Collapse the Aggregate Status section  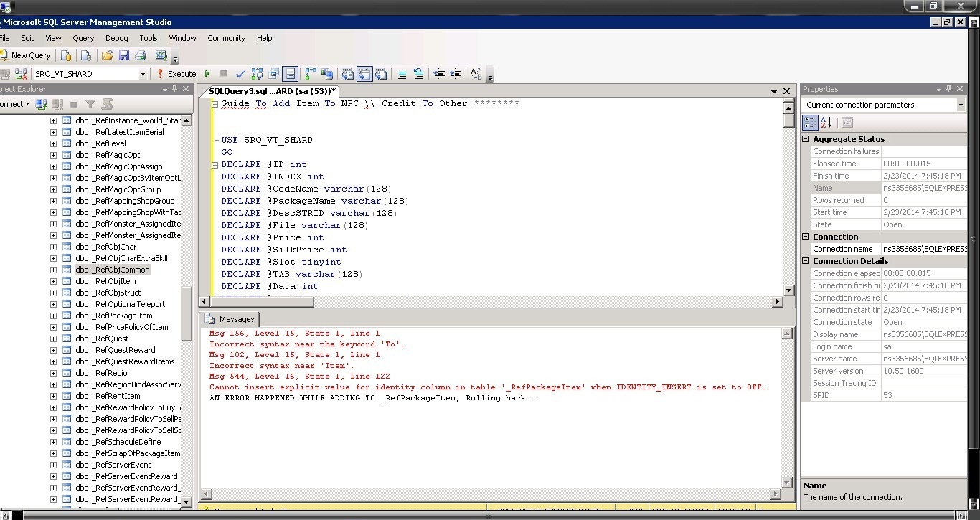806,139
